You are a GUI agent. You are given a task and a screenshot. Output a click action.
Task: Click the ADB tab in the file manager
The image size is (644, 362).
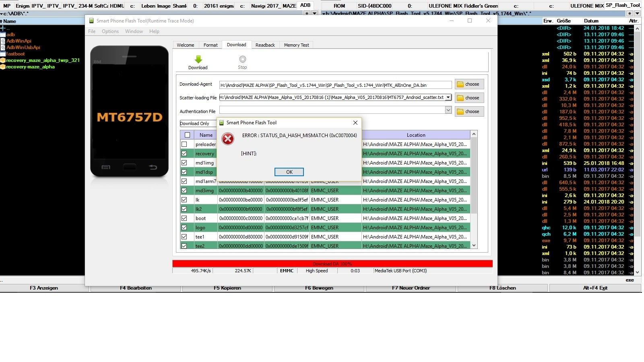click(x=305, y=5)
